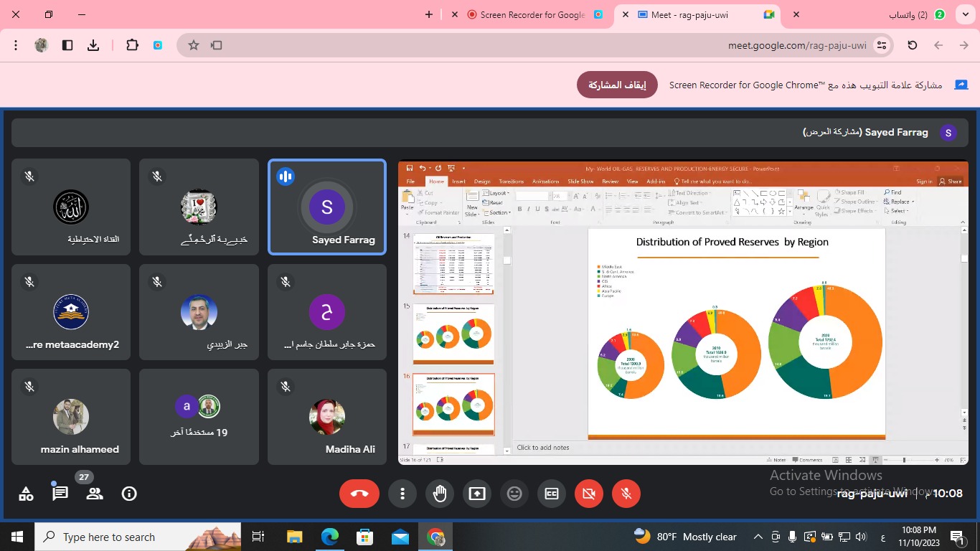Screen dimensions: 980x551
Task: Toggle the camera on or off
Action: (x=589, y=494)
